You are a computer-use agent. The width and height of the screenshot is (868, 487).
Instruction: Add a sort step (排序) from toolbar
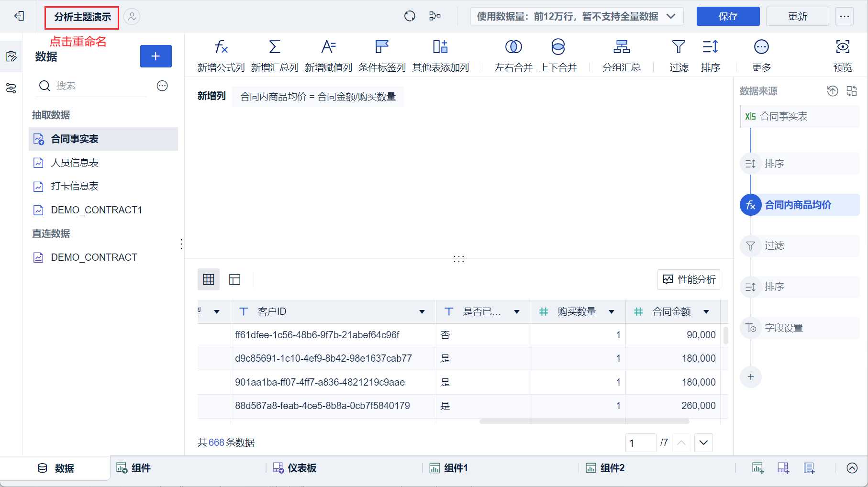pyautogui.click(x=711, y=56)
